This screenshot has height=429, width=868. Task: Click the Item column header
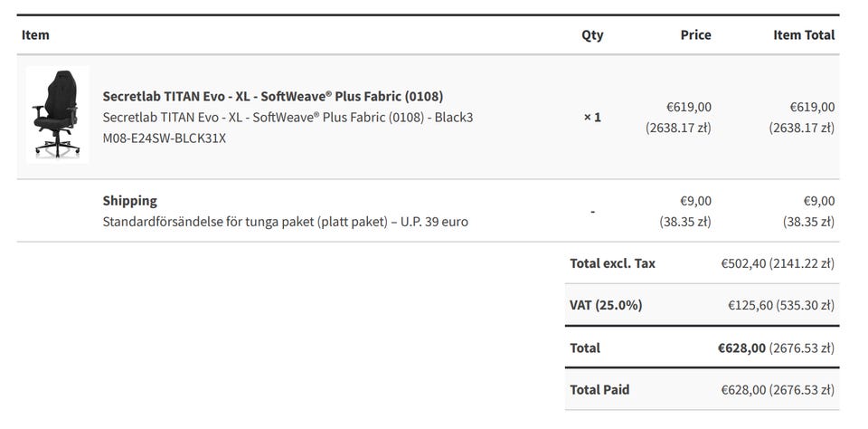(x=35, y=34)
